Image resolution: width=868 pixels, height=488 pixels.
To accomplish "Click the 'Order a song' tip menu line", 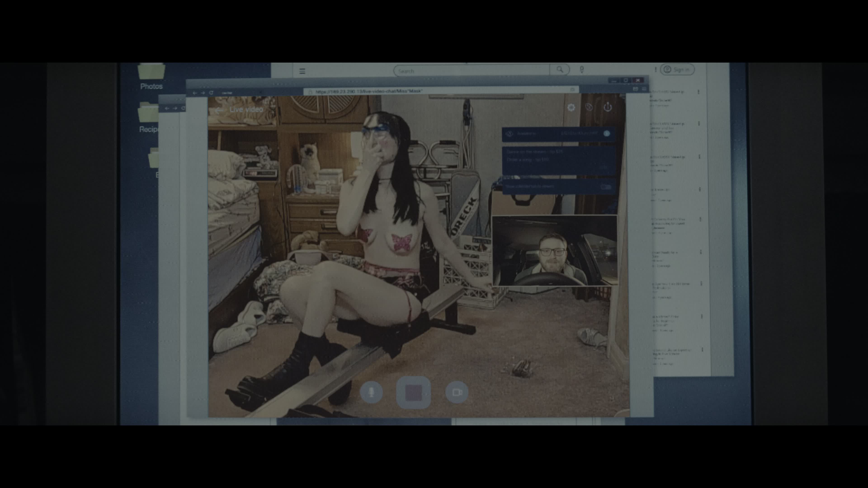I will tap(528, 160).
